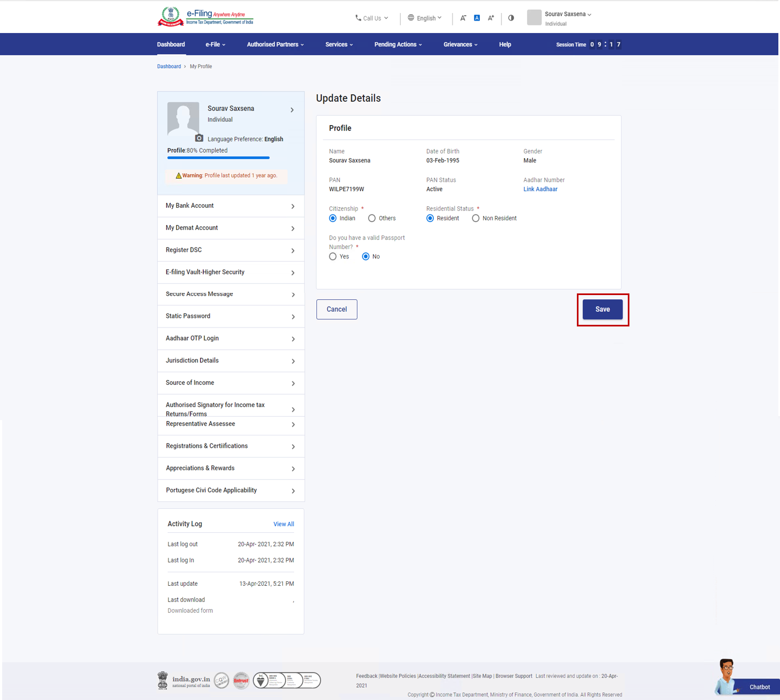Select Yes for valid passport number
Screen dimensions: 780x700
[x=333, y=256]
